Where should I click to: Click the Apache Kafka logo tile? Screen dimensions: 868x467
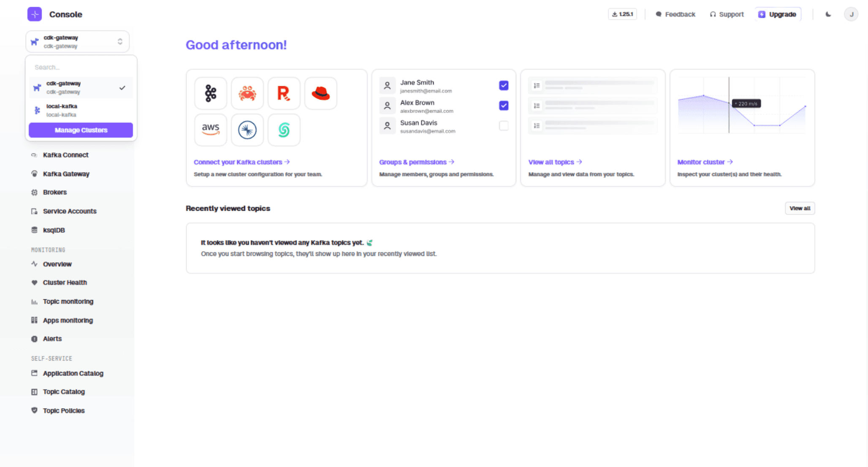click(x=210, y=93)
